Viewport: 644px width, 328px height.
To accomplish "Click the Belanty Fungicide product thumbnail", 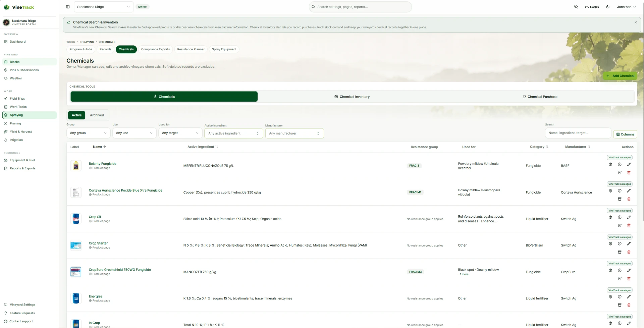I will 76,166.
